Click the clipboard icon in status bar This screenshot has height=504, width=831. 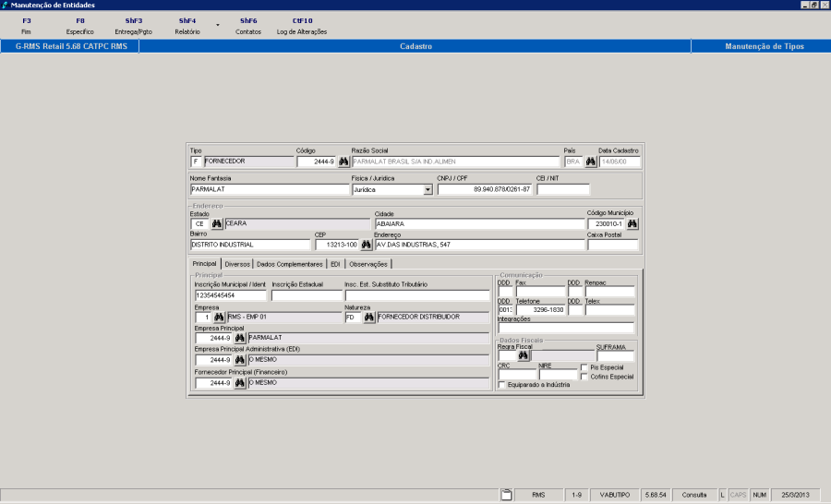pyautogui.click(x=507, y=495)
